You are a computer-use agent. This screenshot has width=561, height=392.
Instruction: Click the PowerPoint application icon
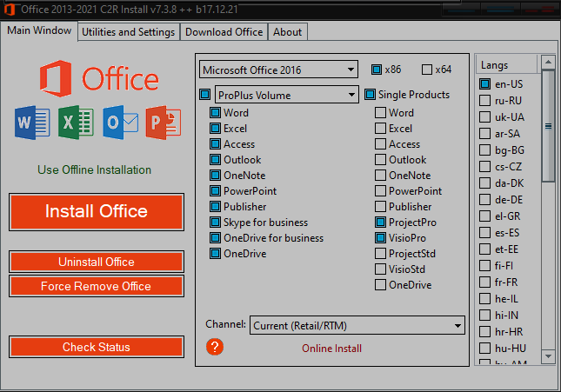pos(164,123)
